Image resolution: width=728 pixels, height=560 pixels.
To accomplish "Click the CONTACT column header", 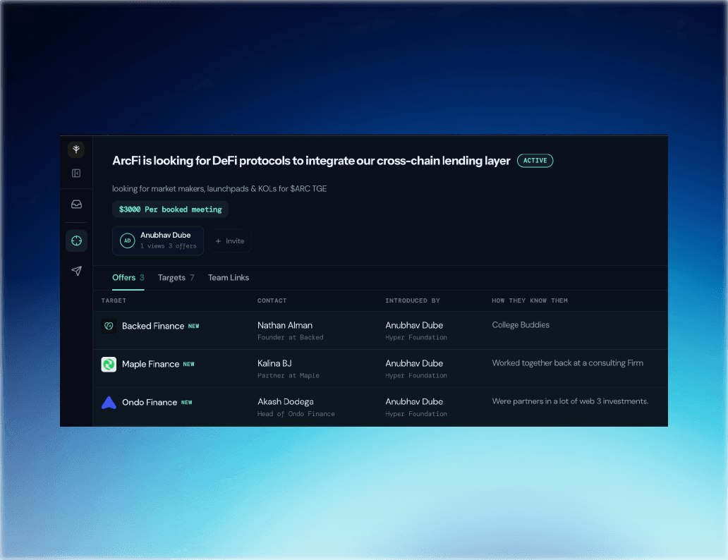I will [x=272, y=301].
